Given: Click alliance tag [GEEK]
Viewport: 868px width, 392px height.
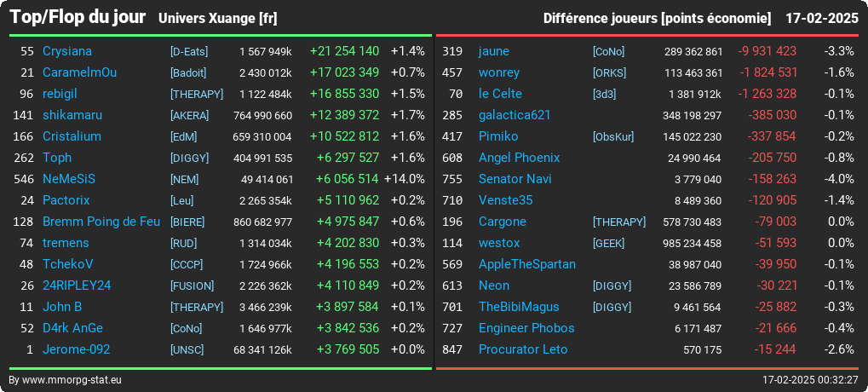Looking at the screenshot, I should (x=608, y=243).
